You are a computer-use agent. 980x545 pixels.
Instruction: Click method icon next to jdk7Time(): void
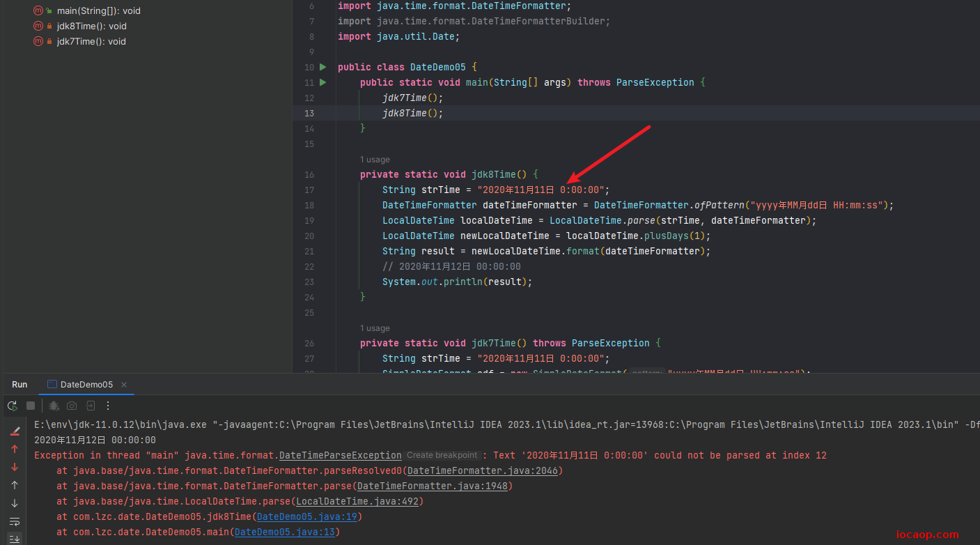pyautogui.click(x=38, y=41)
